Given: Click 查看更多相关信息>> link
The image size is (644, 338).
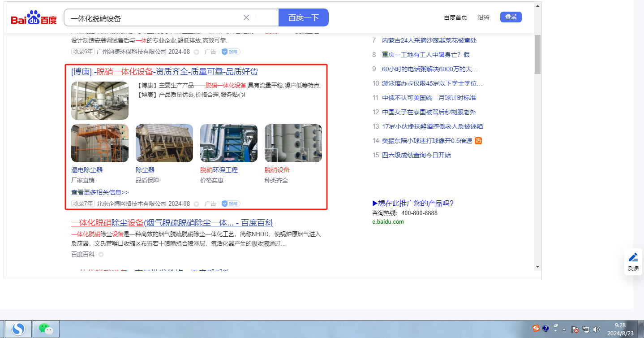Looking at the screenshot, I should [x=100, y=192].
